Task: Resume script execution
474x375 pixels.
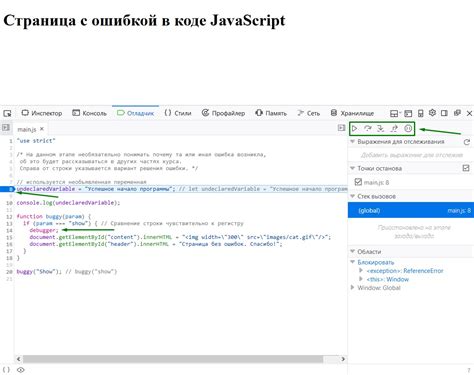Action: click(x=355, y=128)
